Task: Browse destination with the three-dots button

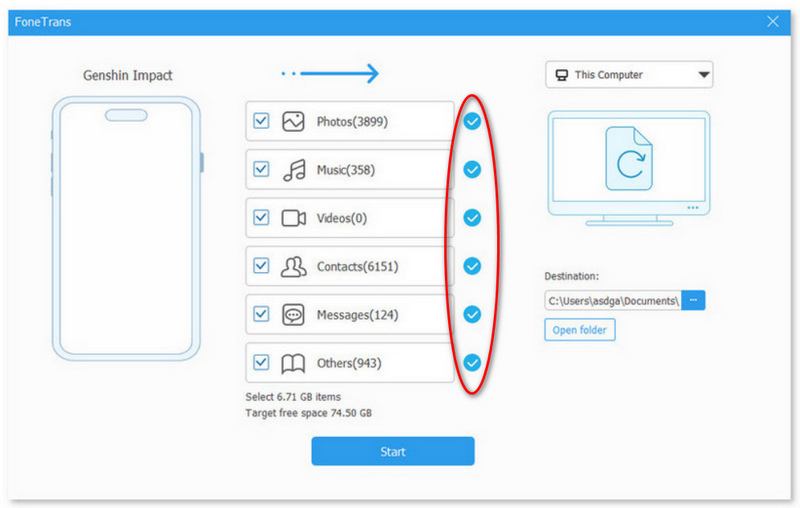Action: [x=694, y=300]
